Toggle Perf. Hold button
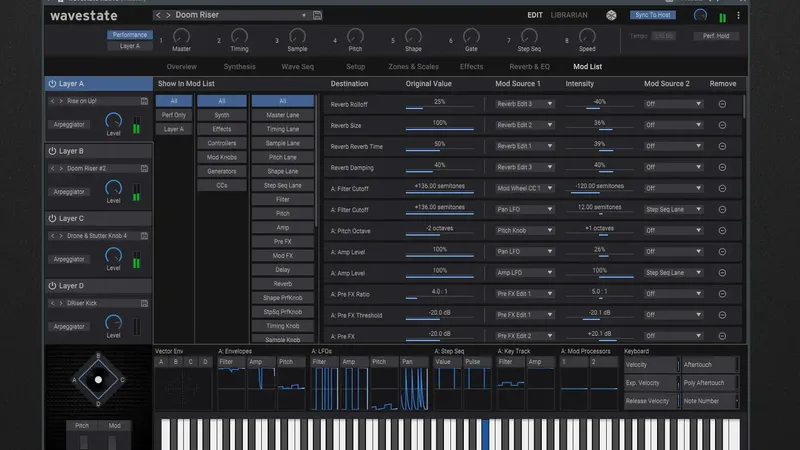The height and width of the screenshot is (450, 800). pos(716,36)
